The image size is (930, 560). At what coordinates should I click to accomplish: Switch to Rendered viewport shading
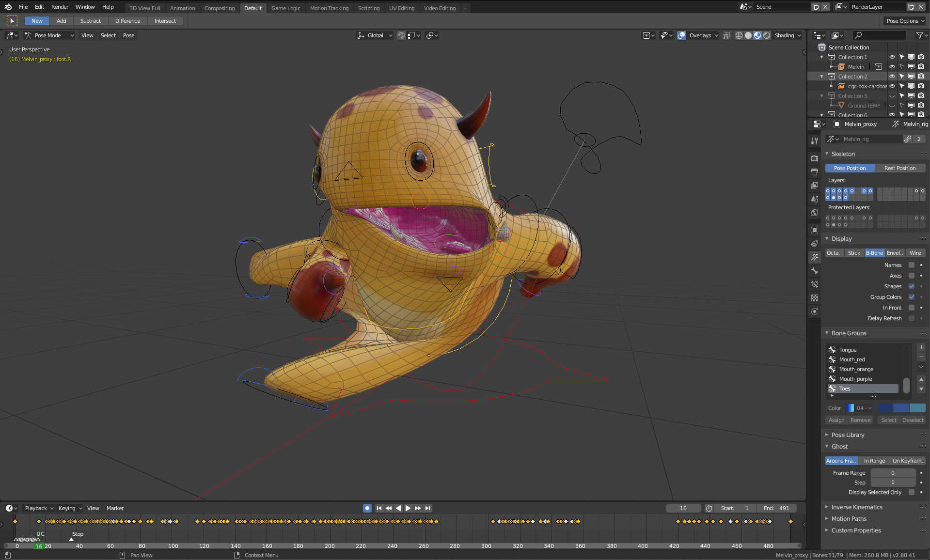pyautogui.click(x=767, y=35)
